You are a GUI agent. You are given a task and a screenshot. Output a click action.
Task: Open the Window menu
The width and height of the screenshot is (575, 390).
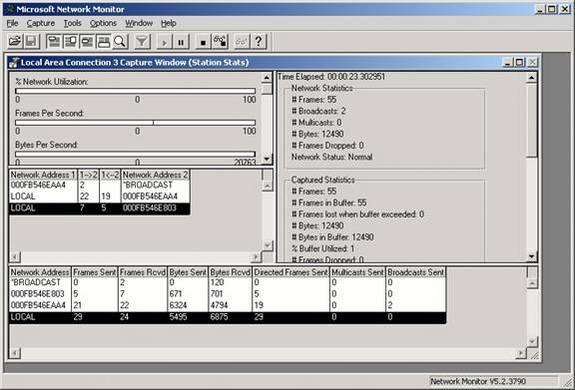click(139, 23)
